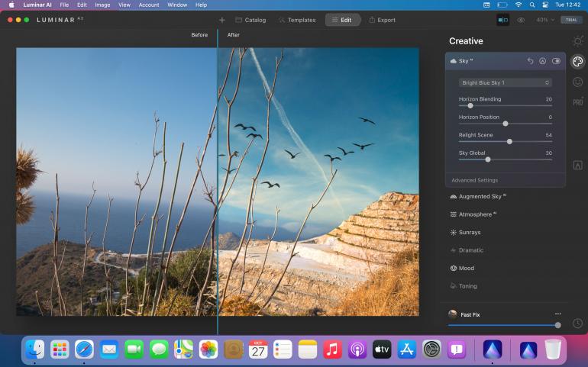This screenshot has width=588, height=367.
Task: Click the Export button
Action: pyautogui.click(x=382, y=20)
